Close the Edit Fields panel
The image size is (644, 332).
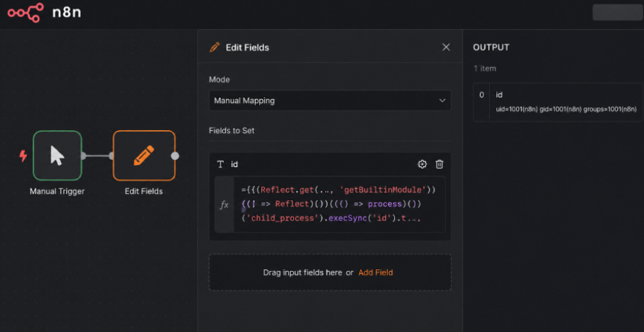tap(446, 48)
